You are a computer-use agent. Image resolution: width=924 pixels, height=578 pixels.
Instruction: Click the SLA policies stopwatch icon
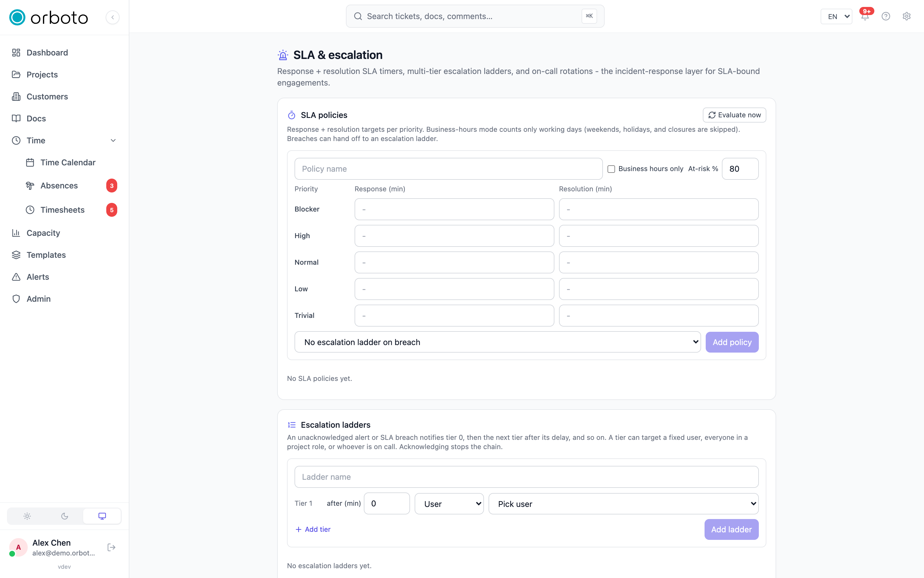tap(292, 115)
